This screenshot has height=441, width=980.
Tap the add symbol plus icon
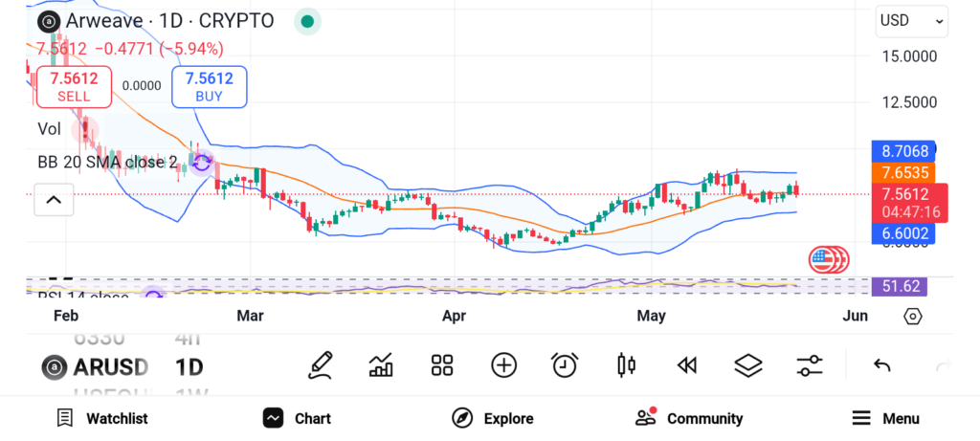(503, 365)
